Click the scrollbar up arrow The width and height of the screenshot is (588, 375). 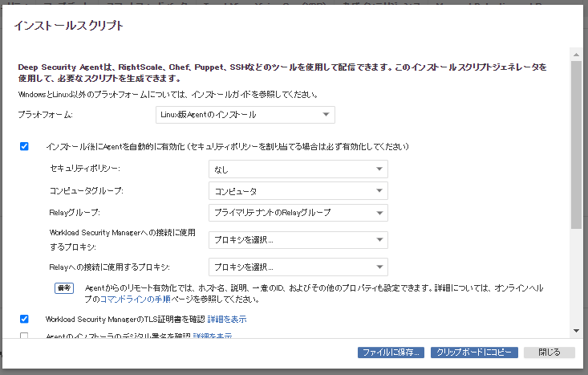(576, 55)
